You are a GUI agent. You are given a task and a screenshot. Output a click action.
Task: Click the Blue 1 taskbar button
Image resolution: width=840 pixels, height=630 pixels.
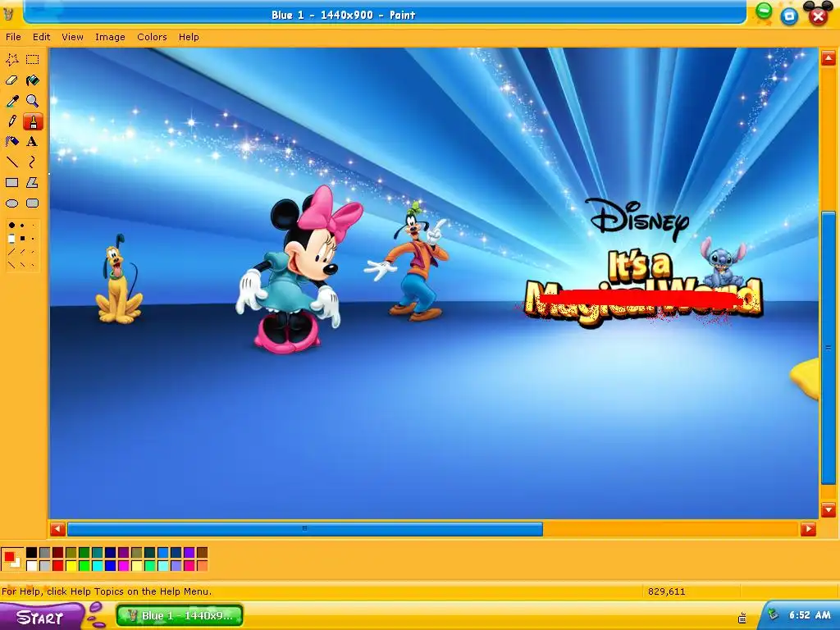pos(180,615)
